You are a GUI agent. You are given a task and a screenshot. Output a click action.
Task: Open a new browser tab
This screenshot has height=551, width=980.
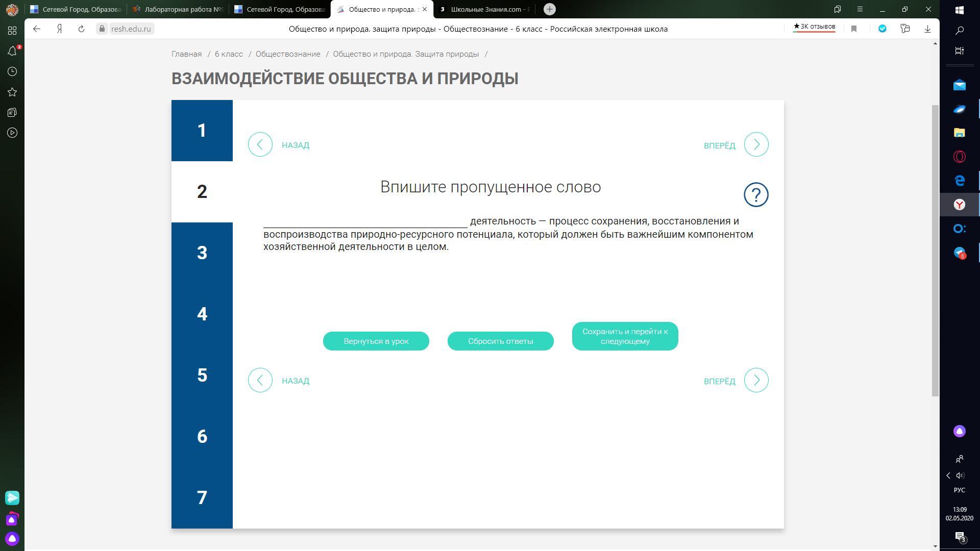pos(550,9)
